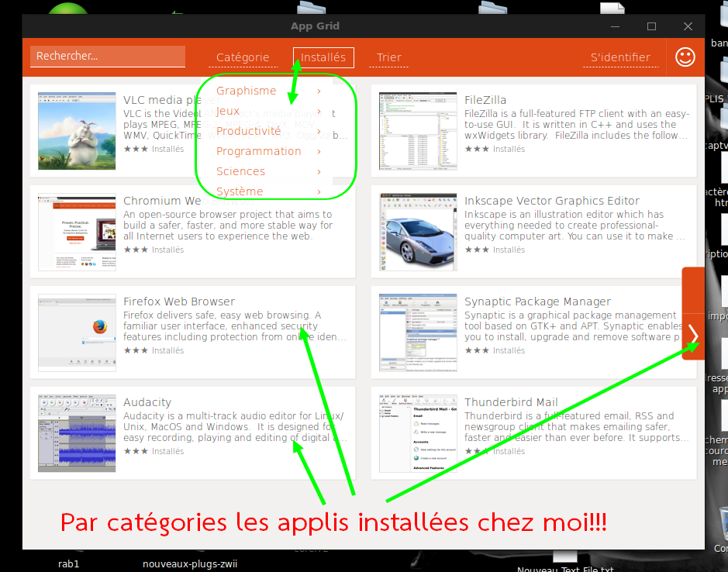Select the Système category entry
This screenshot has width=728, height=572.
tap(240, 191)
